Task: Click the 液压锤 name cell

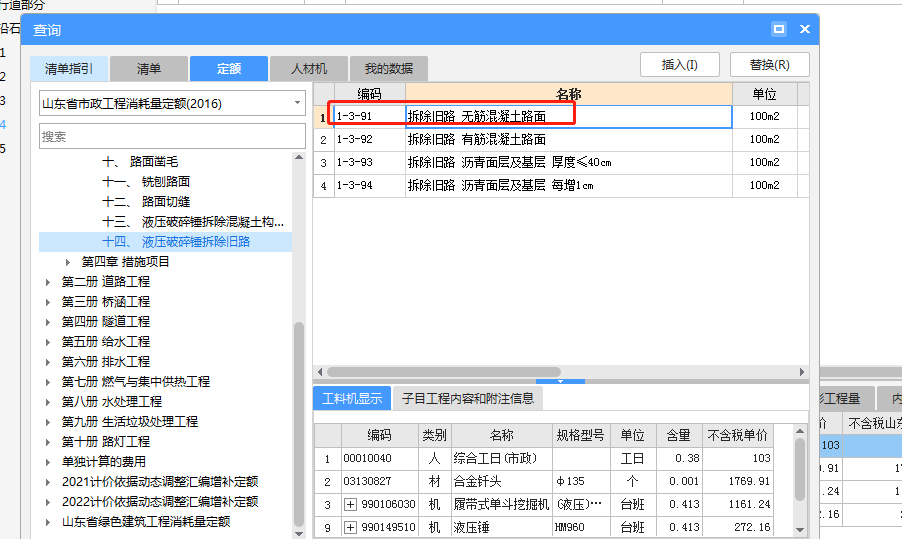Action: [502, 527]
